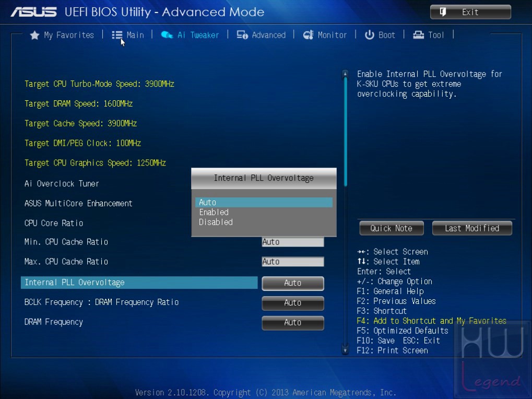Click Target Cache Speed: 3900MHz
The width and height of the screenshot is (532, 399).
point(81,123)
